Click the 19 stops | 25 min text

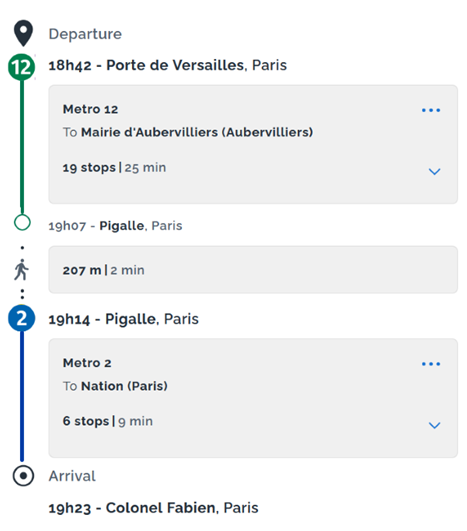[x=114, y=168]
